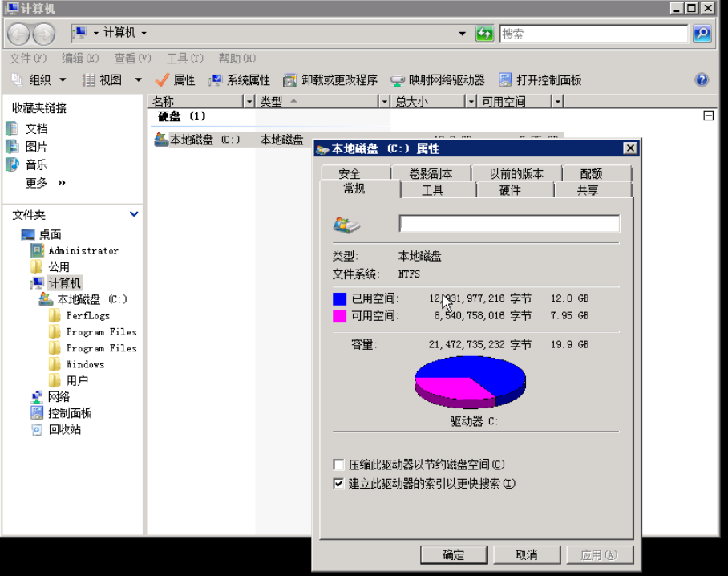Click the Back navigation arrow button
This screenshot has width=728, height=576.
18,34
